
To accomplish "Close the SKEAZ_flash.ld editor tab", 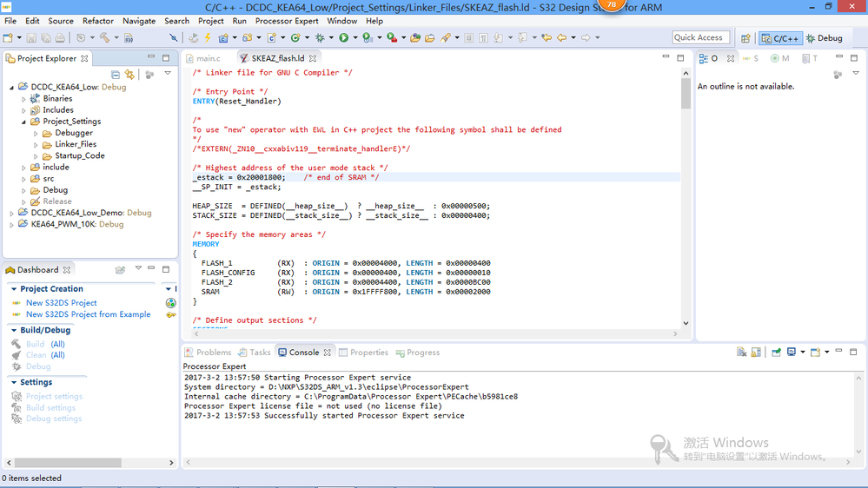I will pos(314,58).
